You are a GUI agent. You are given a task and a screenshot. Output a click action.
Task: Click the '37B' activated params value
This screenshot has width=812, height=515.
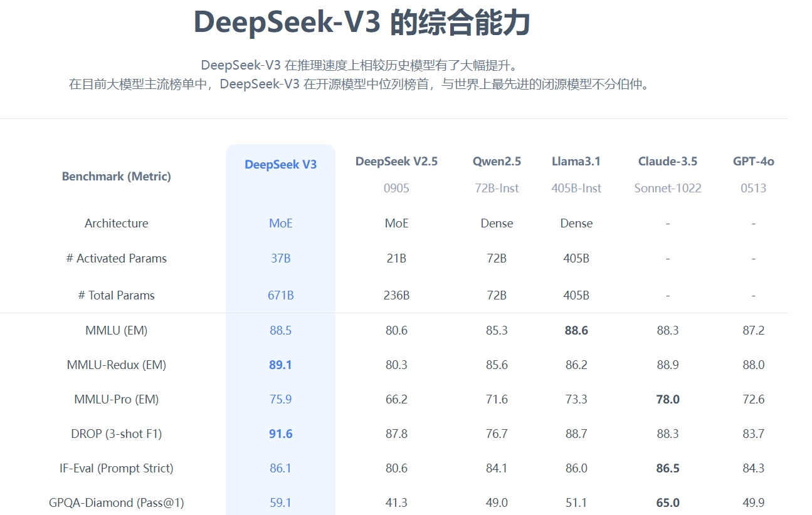(281, 258)
